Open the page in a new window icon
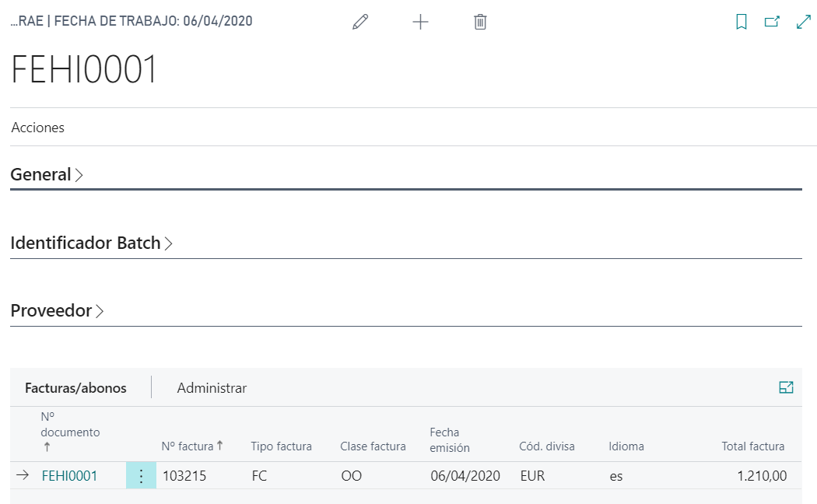 tap(771, 21)
